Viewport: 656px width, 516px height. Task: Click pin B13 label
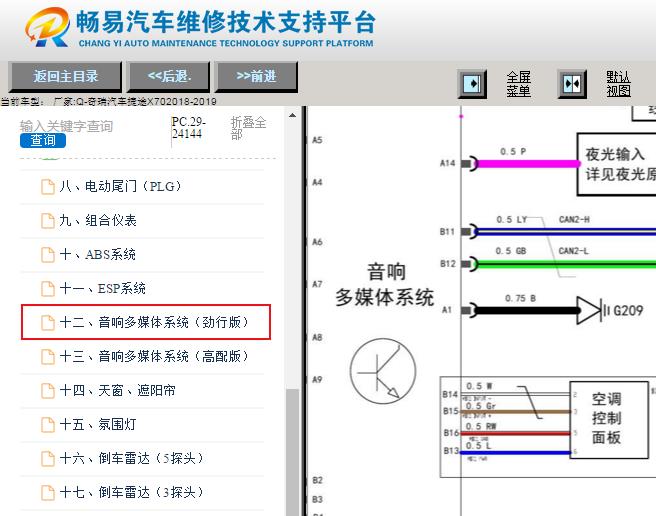(451, 451)
